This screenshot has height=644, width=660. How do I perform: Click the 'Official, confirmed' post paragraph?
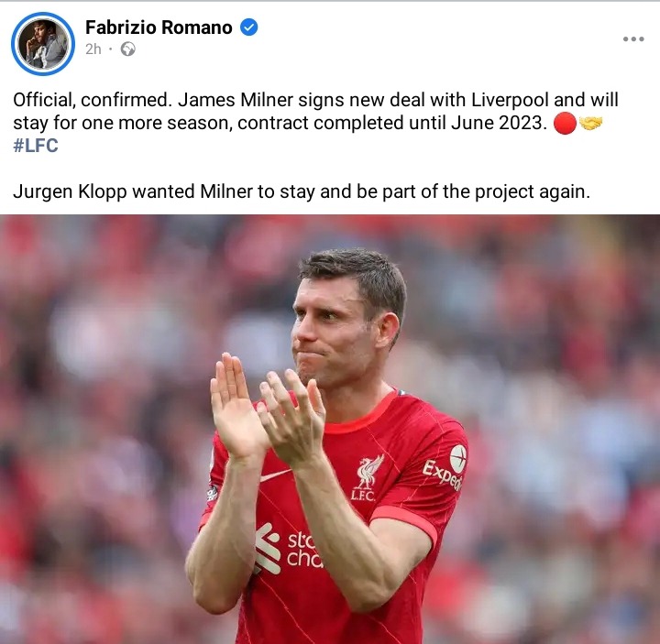(x=315, y=123)
